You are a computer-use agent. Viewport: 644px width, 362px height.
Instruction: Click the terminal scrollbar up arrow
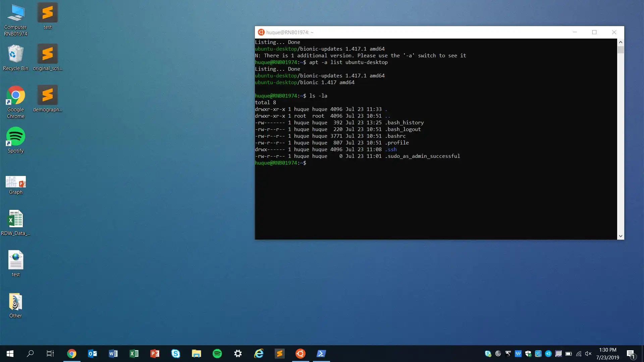[621, 42]
